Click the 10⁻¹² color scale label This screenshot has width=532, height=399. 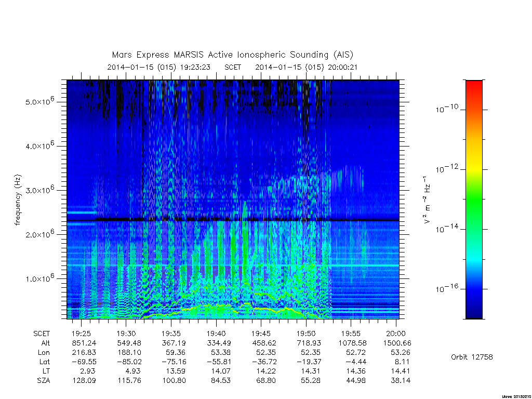[447, 168]
